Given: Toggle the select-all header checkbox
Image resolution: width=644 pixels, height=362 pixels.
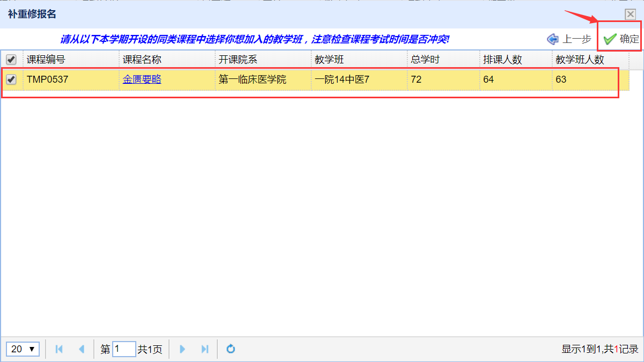Looking at the screenshot, I should click(11, 60).
